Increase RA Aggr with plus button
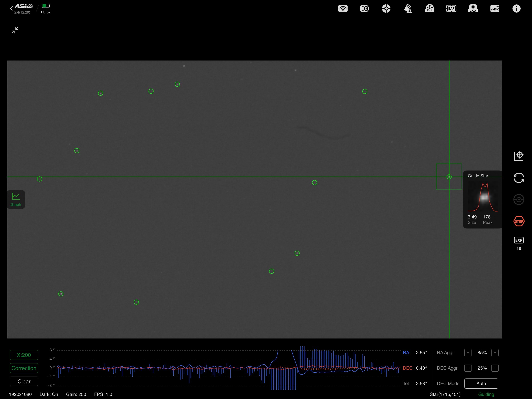The height and width of the screenshot is (399, 532). [x=495, y=353]
